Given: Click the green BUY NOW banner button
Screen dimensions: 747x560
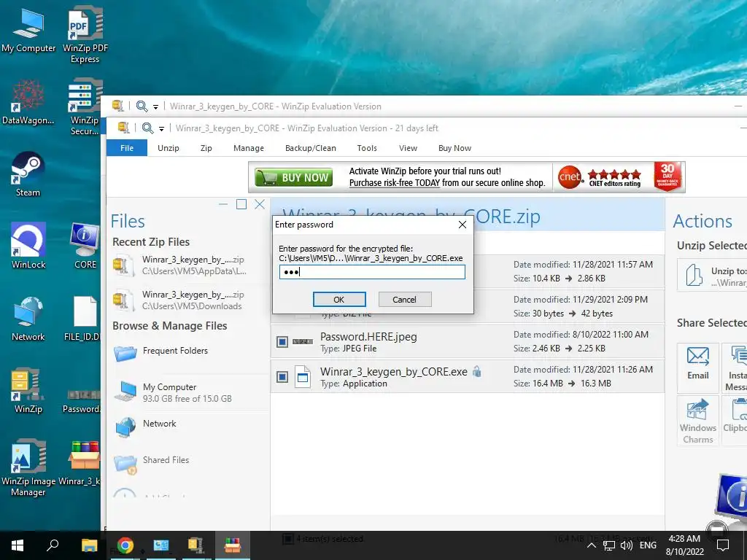Looking at the screenshot, I should (x=293, y=178).
